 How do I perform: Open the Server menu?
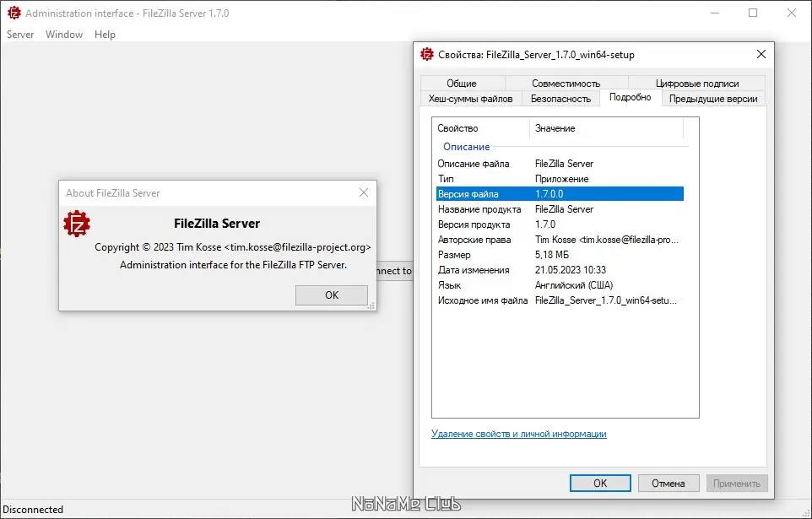point(20,35)
